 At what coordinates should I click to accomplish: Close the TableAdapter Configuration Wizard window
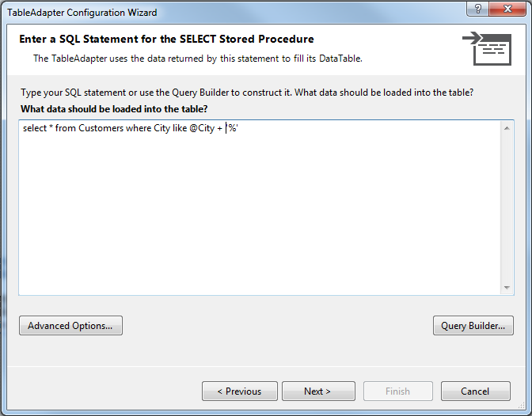tap(507, 9)
